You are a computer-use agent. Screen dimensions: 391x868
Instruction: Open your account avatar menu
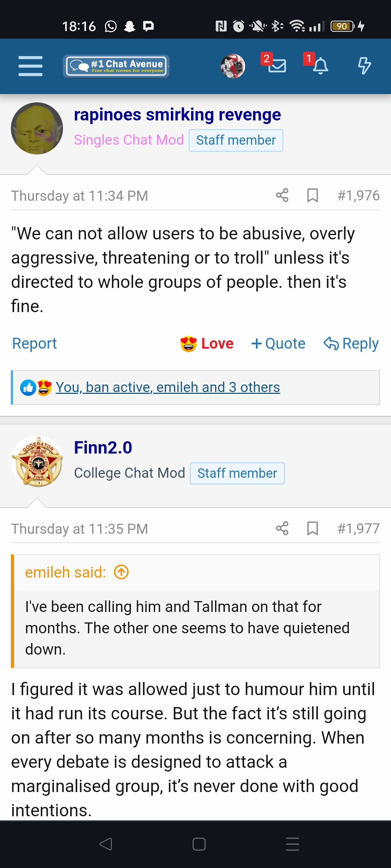click(233, 66)
